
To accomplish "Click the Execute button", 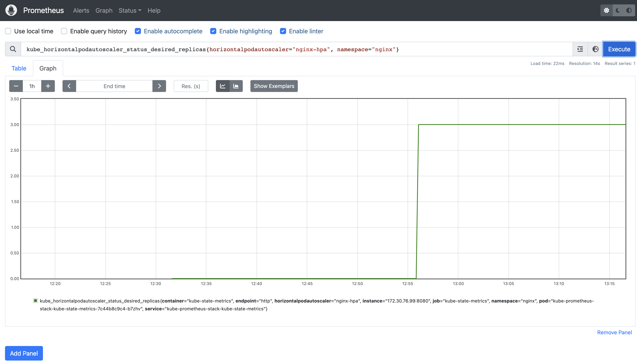I will [619, 49].
